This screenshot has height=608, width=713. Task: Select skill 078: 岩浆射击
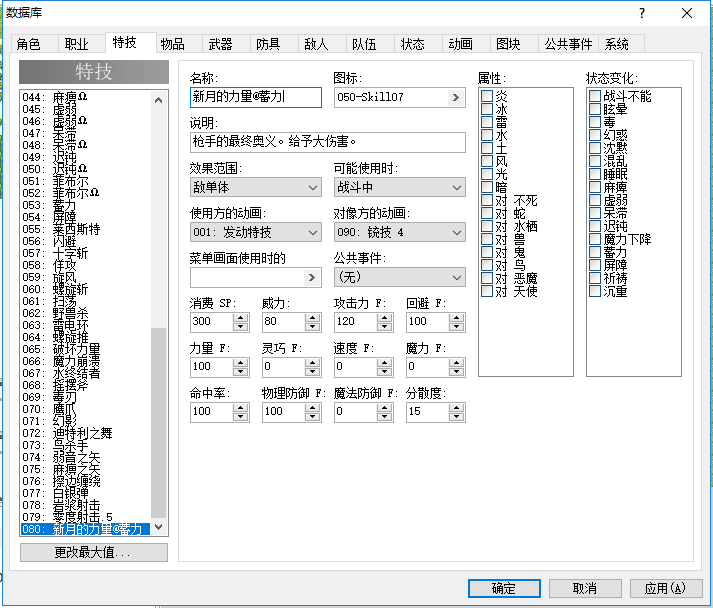[85, 505]
